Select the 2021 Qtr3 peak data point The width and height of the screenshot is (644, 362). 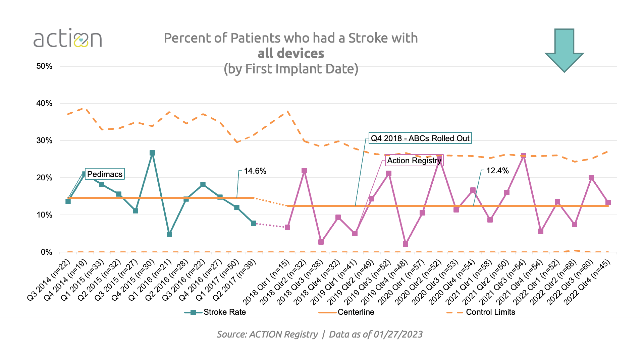(524, 156)
